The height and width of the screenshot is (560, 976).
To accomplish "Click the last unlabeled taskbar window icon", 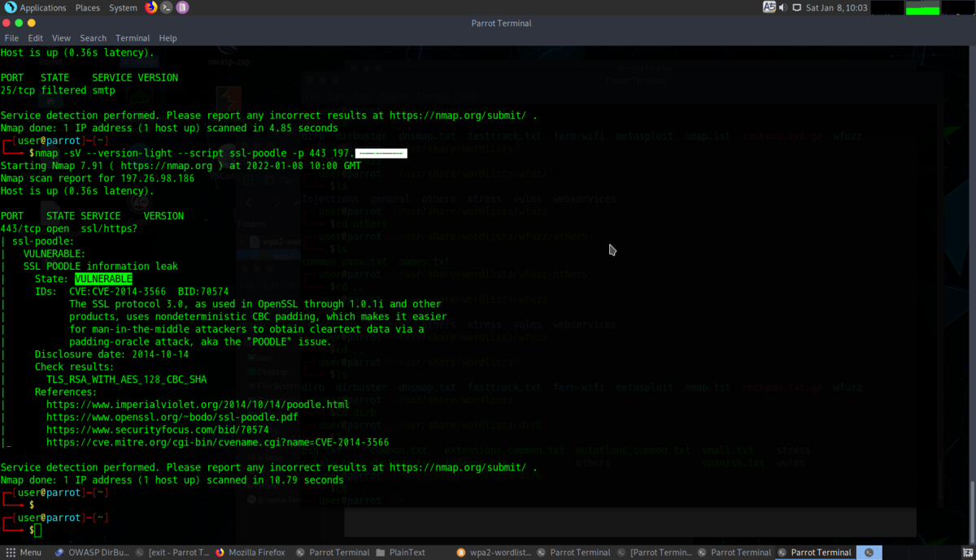I will point(869,553).
